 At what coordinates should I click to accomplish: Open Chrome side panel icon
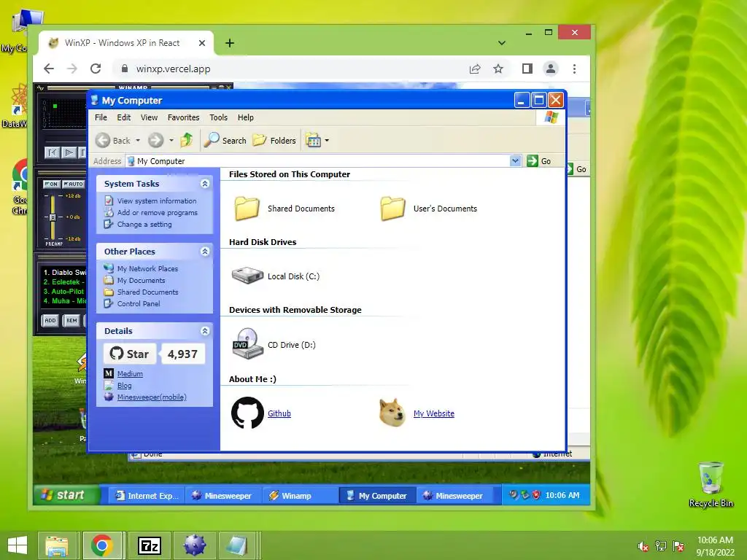point(527,69)
